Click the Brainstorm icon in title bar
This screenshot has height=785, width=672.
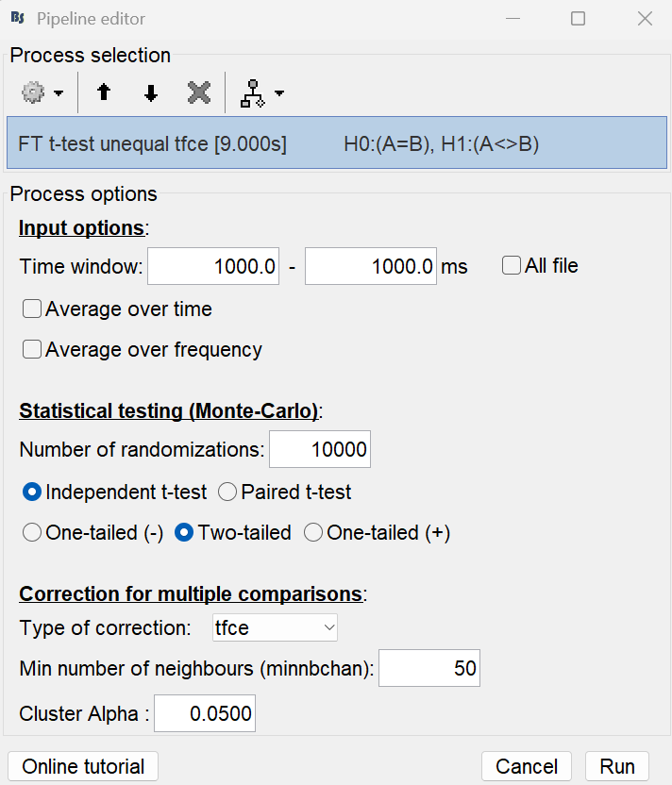coord(17,19)
